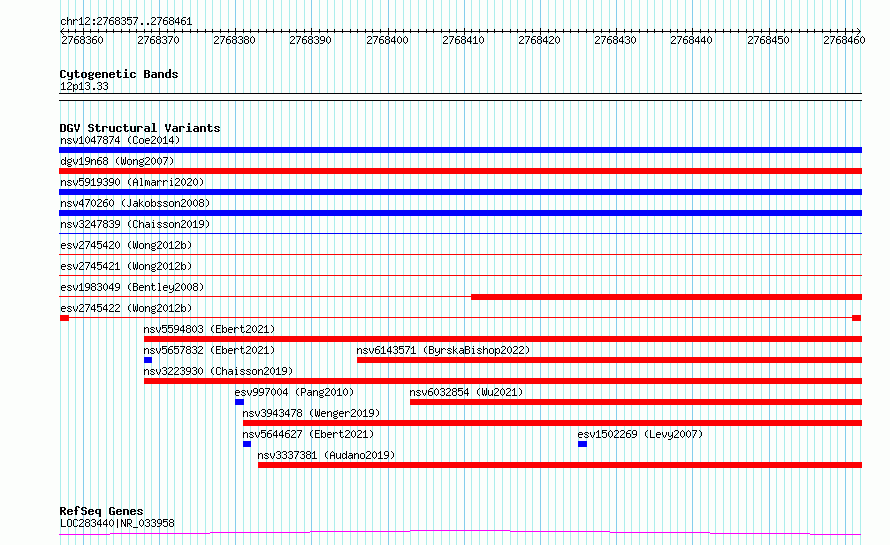This screenshot has height=545, width=890.
Task: Click red bar under nsv6032854
Action: tap(636, 402)
